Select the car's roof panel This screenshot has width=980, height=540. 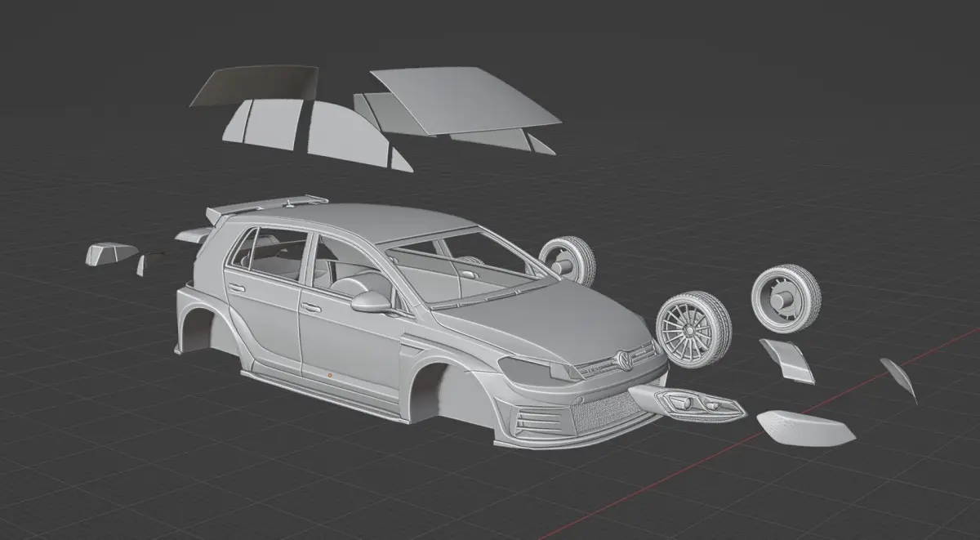[367, 221]
